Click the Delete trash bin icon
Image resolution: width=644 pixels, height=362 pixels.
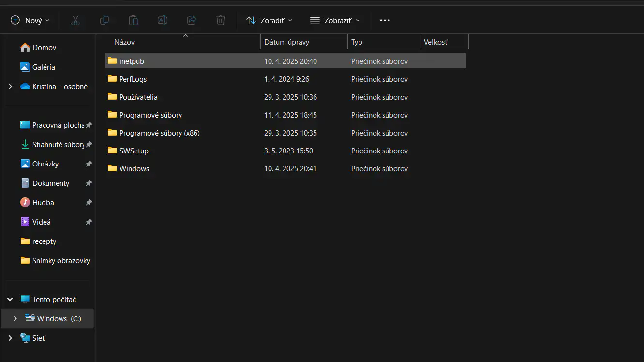221,20
